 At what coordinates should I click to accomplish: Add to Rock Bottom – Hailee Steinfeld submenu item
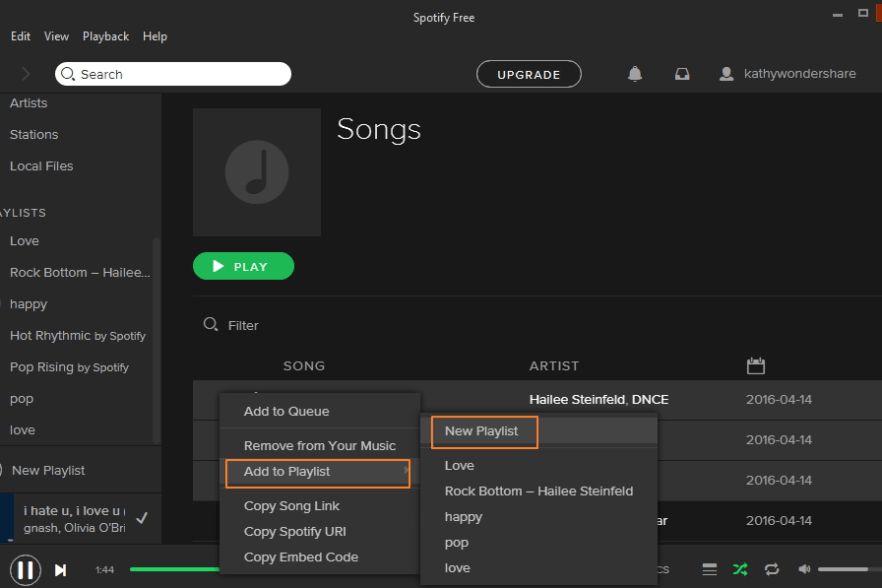click(539, 491)
